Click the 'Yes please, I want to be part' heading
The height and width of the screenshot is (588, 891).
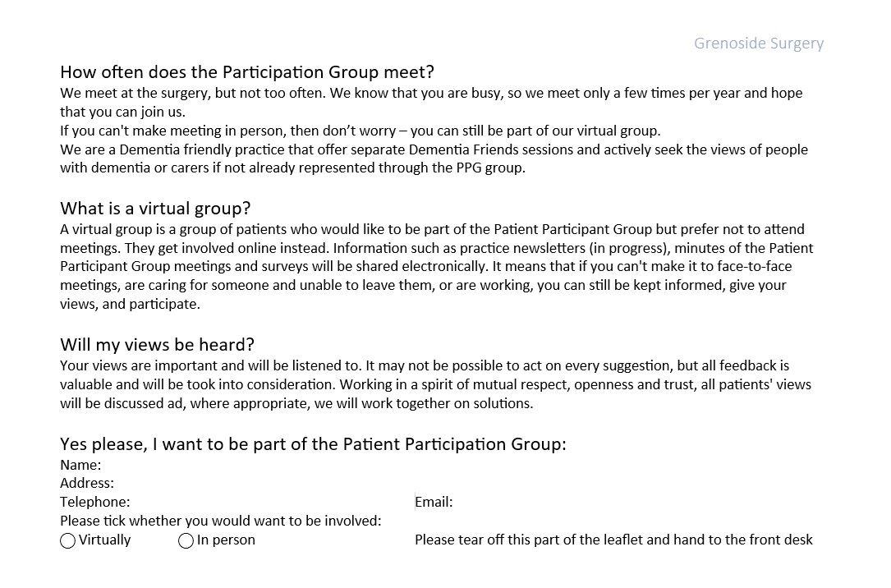313,443
